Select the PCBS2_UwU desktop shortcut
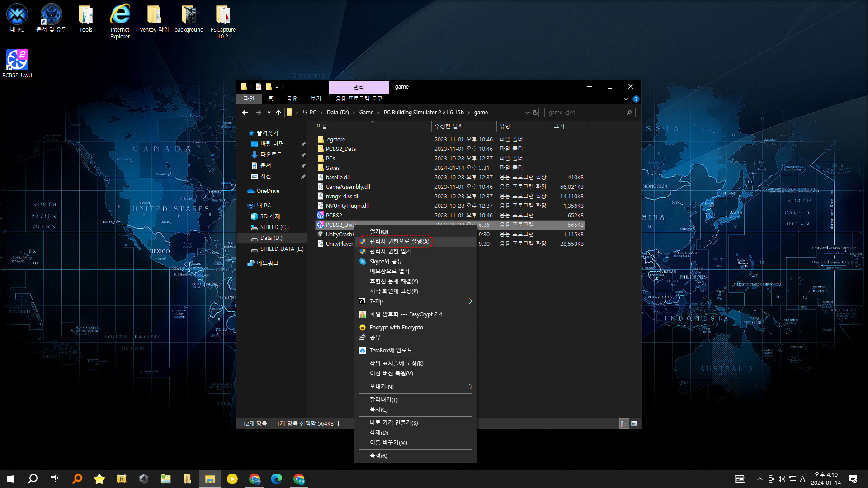 pyautogui.click(x=17, y=64)
